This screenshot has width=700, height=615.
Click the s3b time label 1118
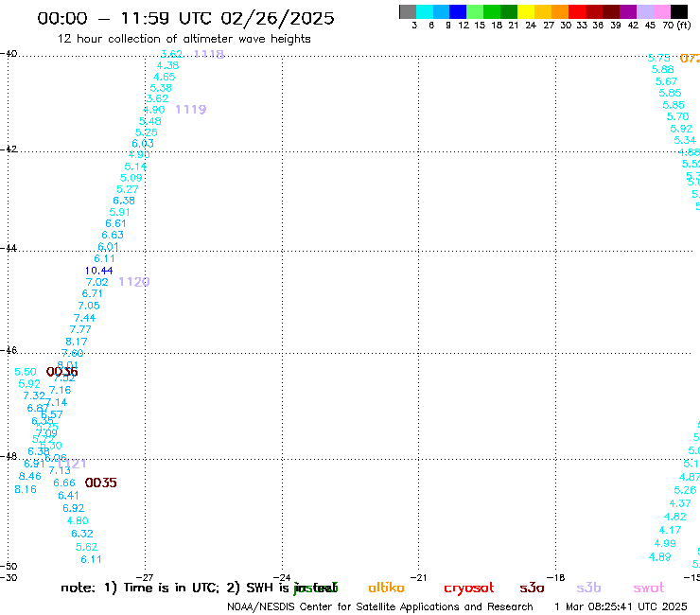(x=209, y=54)
